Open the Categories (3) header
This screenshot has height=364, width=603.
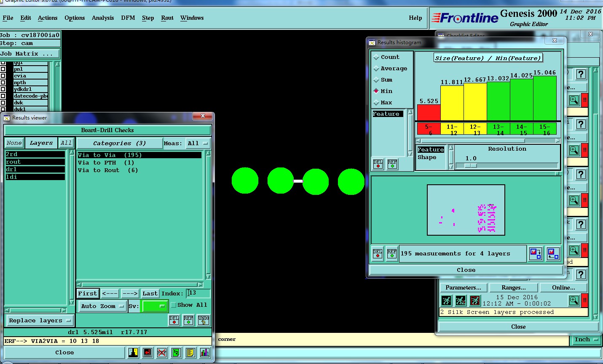pyautogui.click(x=120, y=143)
